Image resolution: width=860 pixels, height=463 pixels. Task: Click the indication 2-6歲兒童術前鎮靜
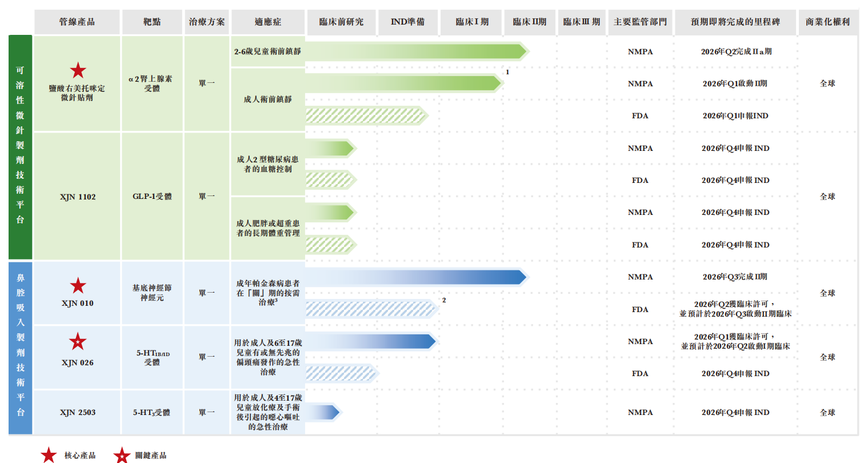click(268, 52)
